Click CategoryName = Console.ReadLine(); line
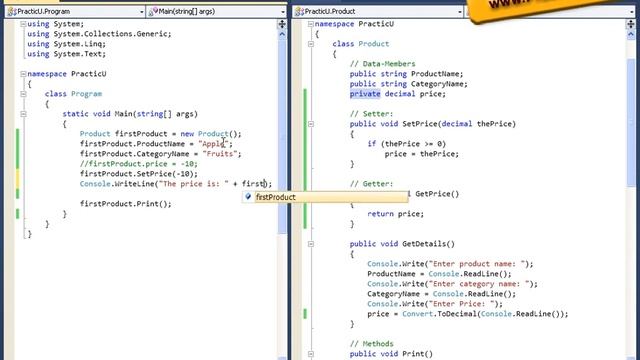 441,294
